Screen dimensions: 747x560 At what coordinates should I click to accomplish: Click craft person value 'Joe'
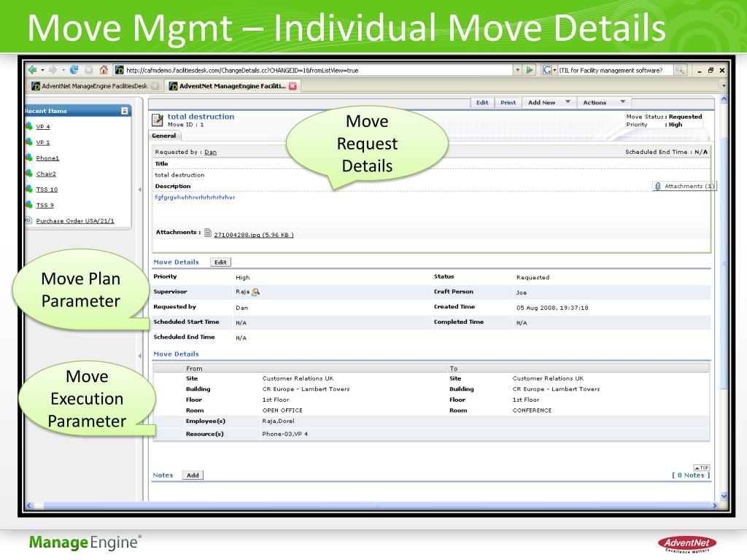click(x=521, y=292)
